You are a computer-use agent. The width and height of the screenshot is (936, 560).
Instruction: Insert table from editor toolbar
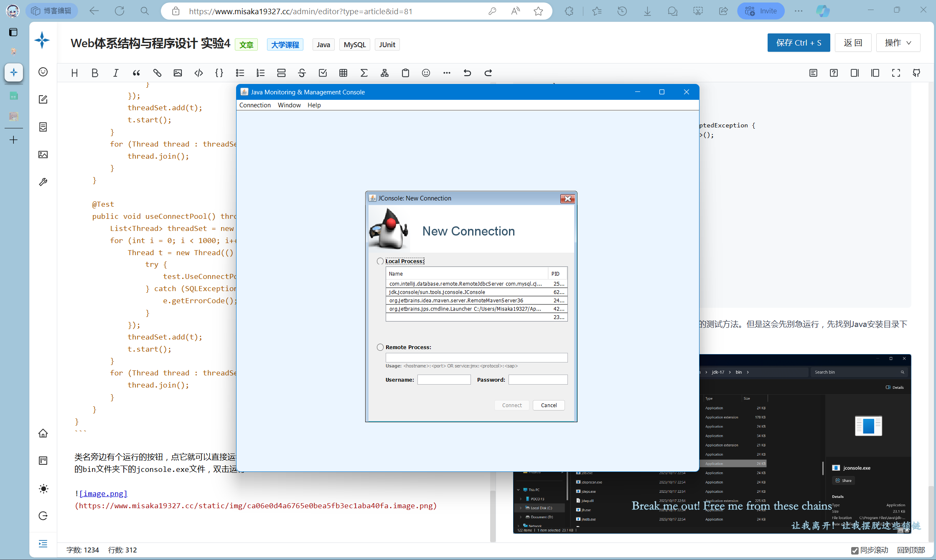tap(343, 73)
